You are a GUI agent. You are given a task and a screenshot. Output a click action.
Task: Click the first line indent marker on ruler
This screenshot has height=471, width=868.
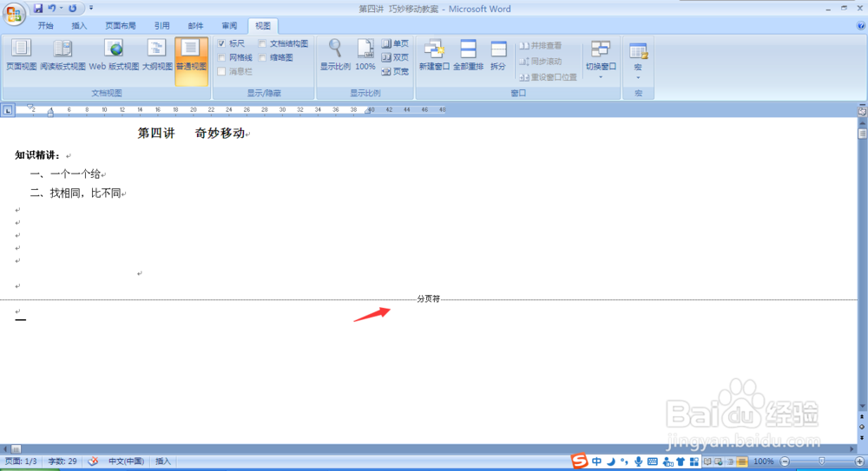[x=30, y=107]
